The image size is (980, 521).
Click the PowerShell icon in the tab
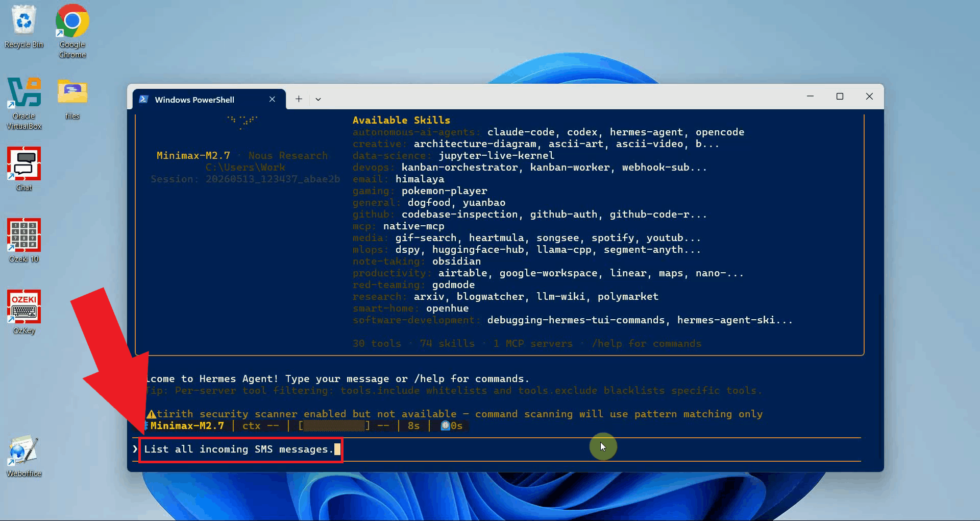click(x=144, y=99)
